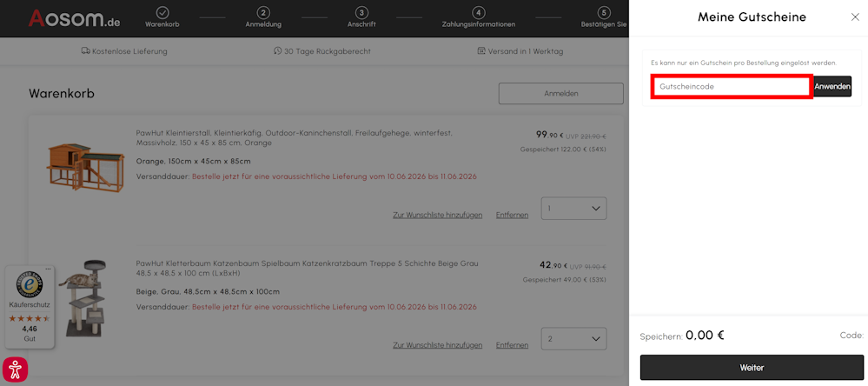Remove Kleintierstall via Entfernen link

(x=512, y=215)
